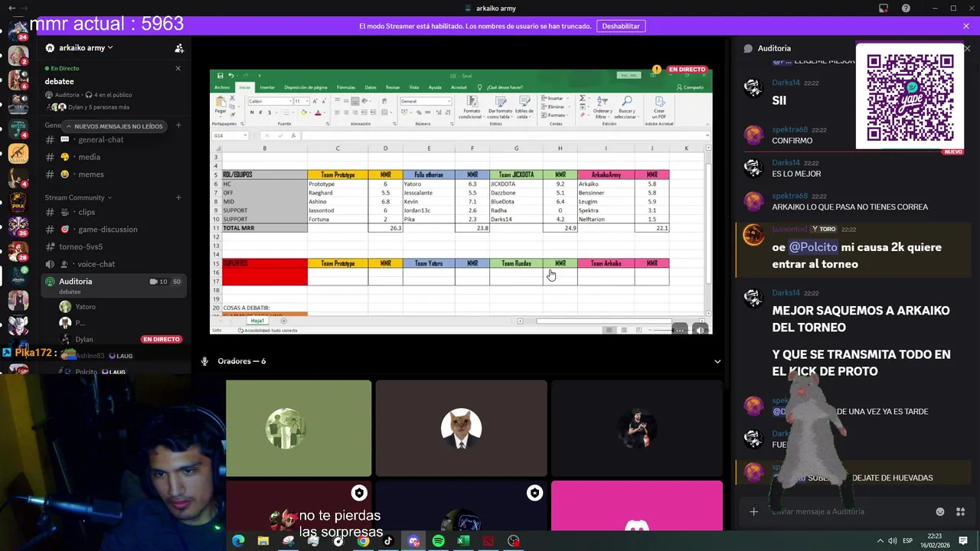Screen dimensions: 980x551
Task: Click the @Polcito mention in chat
Action: coord(813,247)
